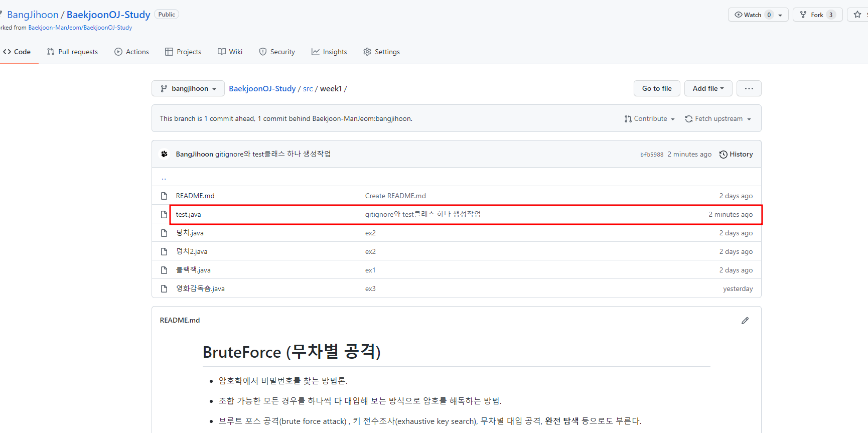Image resolution: width=868 pixels, height=433 pixels.
Task: Click file icon beside 덩치.java
Action: 164,233
